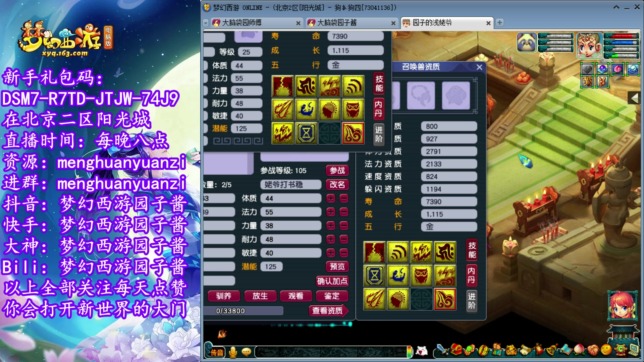Increase 耐力 with the plus button
Viewport: 644px width, 362px height.
[x=331, y=239]
